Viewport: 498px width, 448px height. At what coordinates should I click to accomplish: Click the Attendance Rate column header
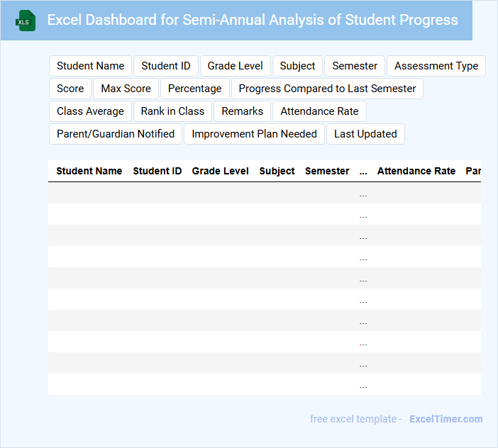[416, 171]
